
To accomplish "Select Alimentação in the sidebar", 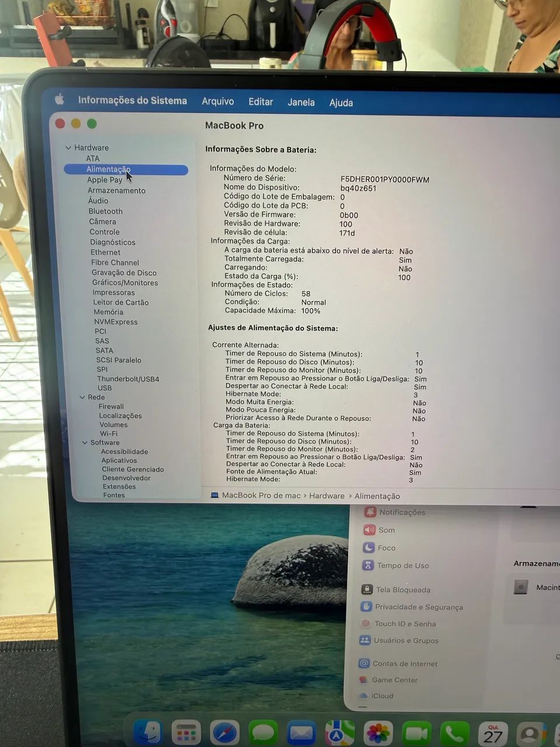I will (126, 169).
